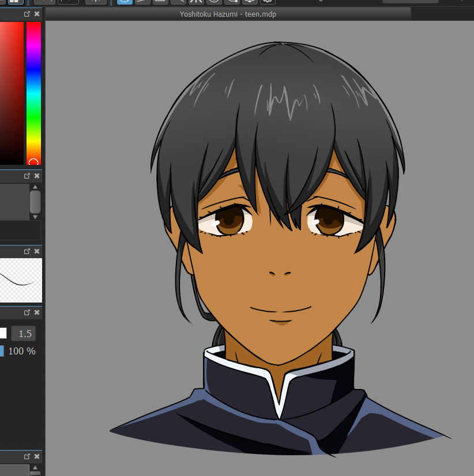Undock the bottom brush list panel
Viewport: 474px width, 476px height.
click(x=27, y=456)
